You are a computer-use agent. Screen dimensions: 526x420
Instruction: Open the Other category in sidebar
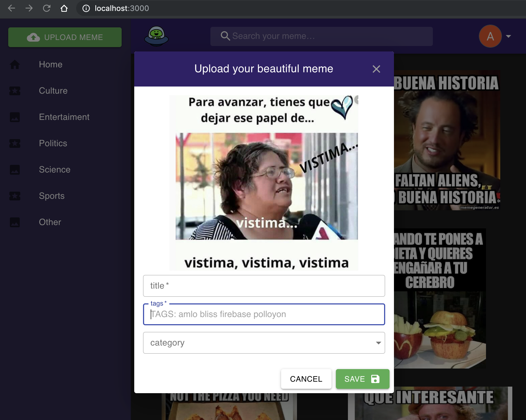point(50,222)
